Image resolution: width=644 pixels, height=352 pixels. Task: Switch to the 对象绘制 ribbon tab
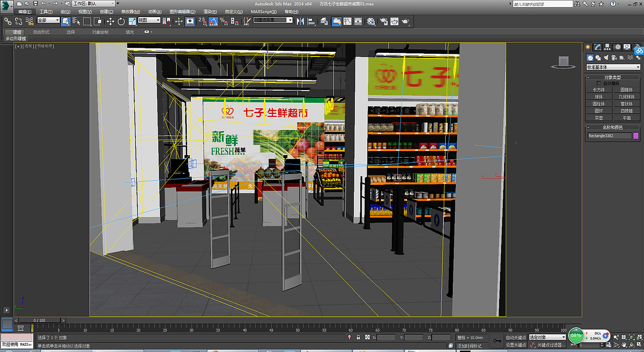tap(100, 32)
